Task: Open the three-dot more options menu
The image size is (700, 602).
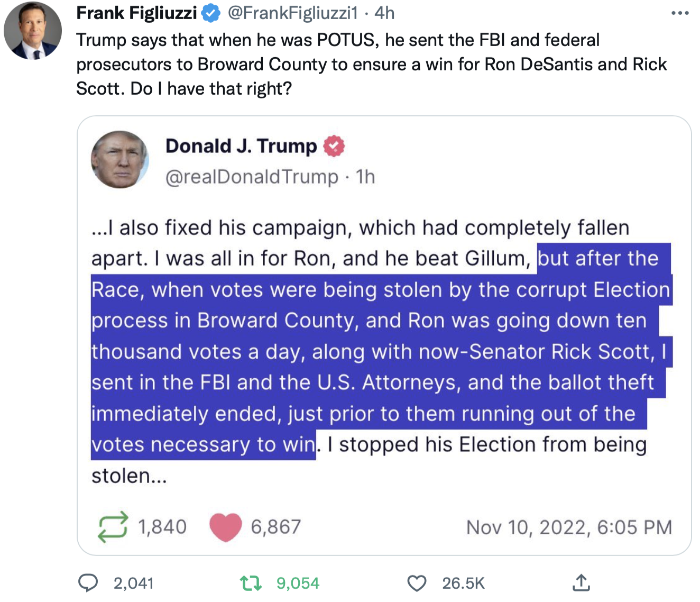Action: pos(680,13)
